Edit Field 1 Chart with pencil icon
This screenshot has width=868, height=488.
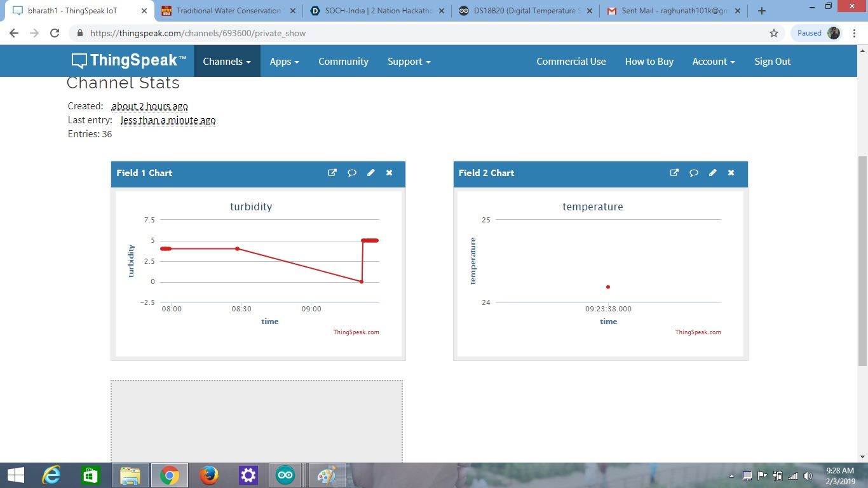coord(371,173)
